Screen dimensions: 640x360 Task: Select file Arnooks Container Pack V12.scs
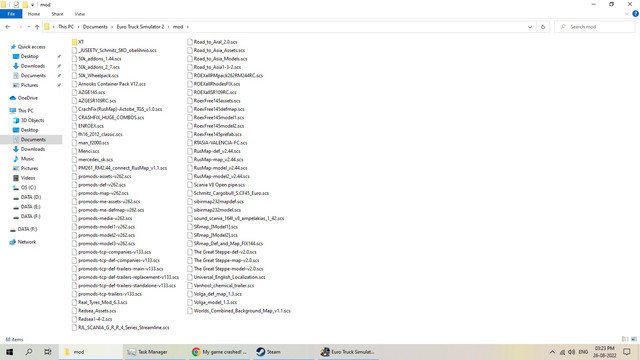(x=109, y=84)
